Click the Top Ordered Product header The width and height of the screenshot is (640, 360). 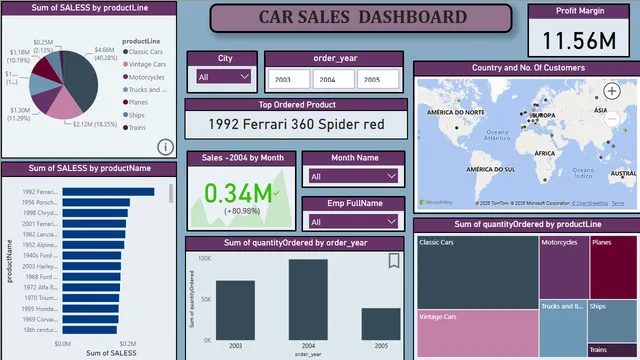[297, 105]
